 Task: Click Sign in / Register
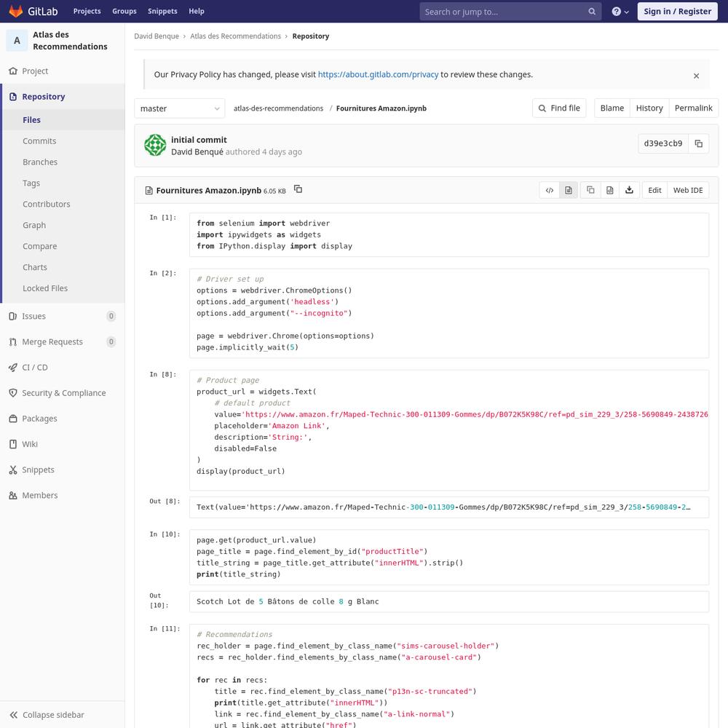(x=677, y=11)
